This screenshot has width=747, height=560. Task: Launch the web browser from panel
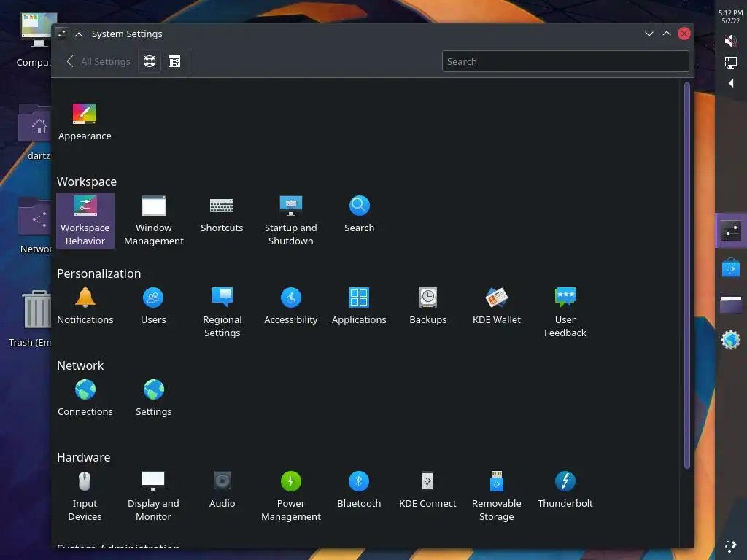click(x=731, y=340)
